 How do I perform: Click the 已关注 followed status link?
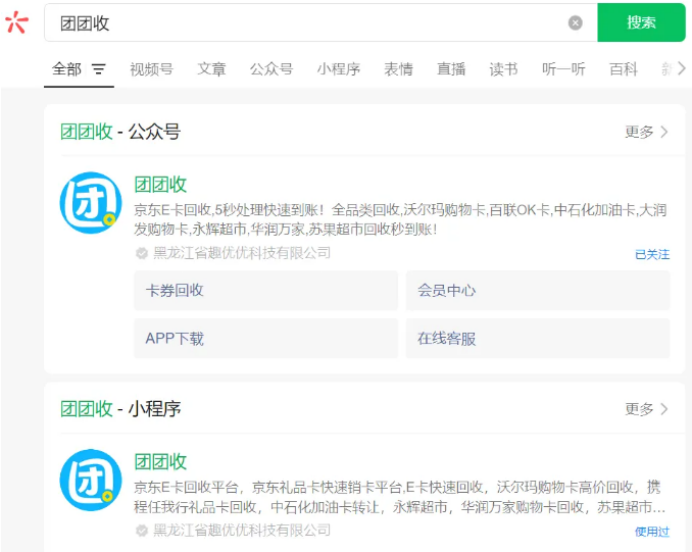652,255
